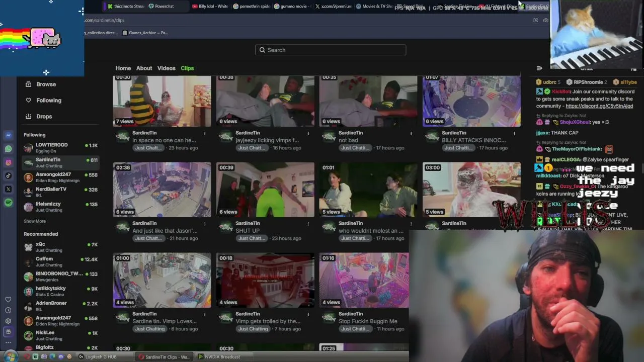Open hstikkytokky channel in Recommended list
This screenshot has width=644, height=362.
click(x=60, y=291)
